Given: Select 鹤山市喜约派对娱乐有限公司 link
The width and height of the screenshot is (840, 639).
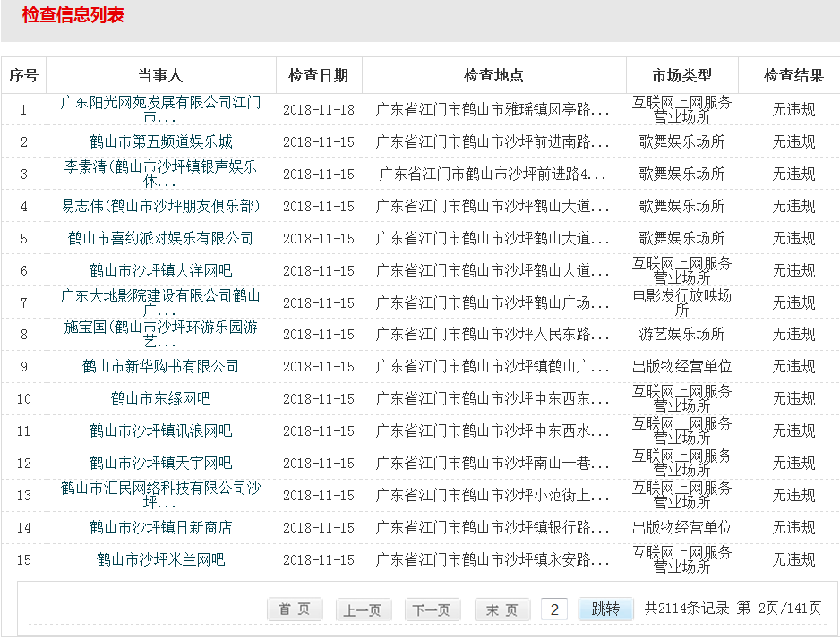Looking at the screenshot, I should 160,238.
